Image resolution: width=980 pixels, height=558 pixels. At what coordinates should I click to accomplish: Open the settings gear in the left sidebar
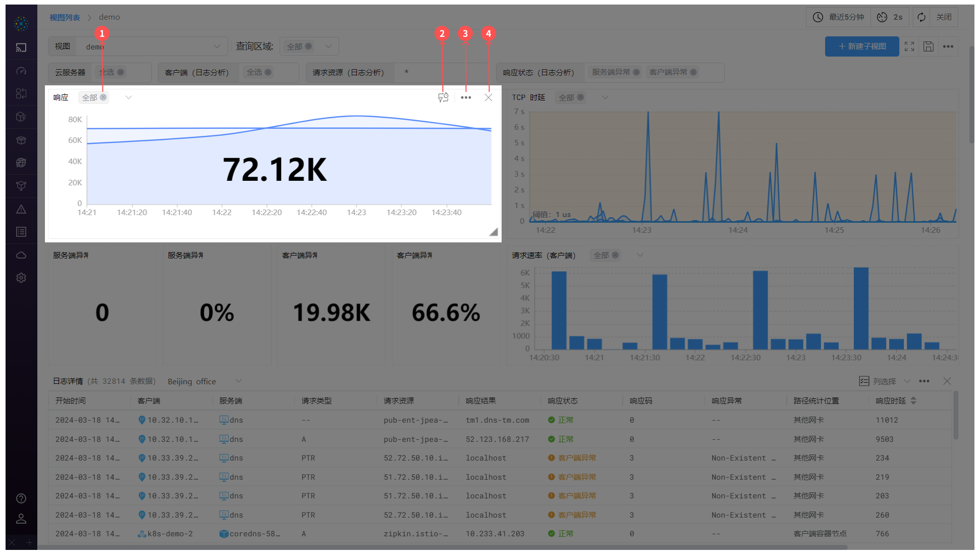[x=21, y=278]
